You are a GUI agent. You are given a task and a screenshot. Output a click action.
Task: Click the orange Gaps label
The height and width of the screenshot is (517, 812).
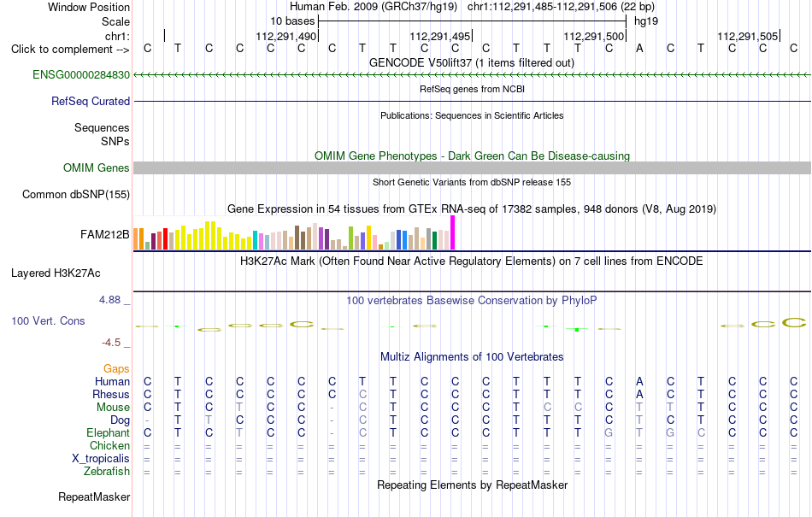tap(116, 368)
